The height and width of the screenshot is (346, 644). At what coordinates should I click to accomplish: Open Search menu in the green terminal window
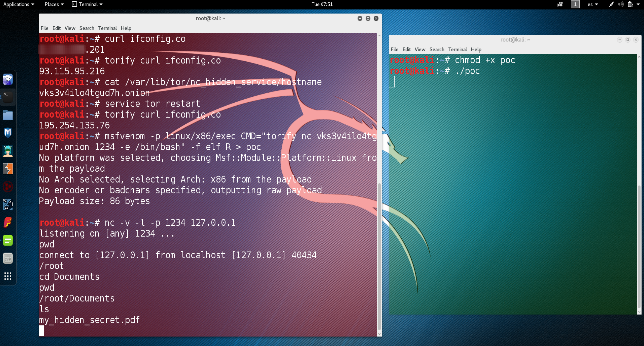[x=437, y=49]
